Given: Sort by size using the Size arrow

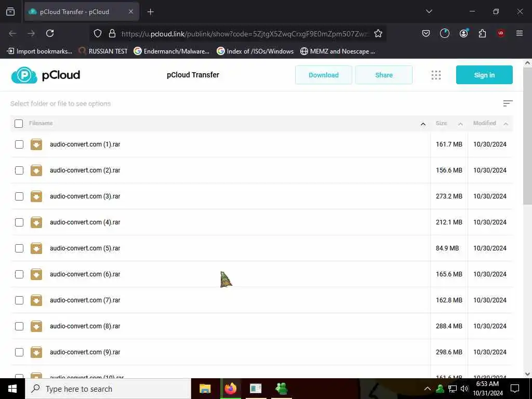Looking at the screenshot, I should click(460, 124).
